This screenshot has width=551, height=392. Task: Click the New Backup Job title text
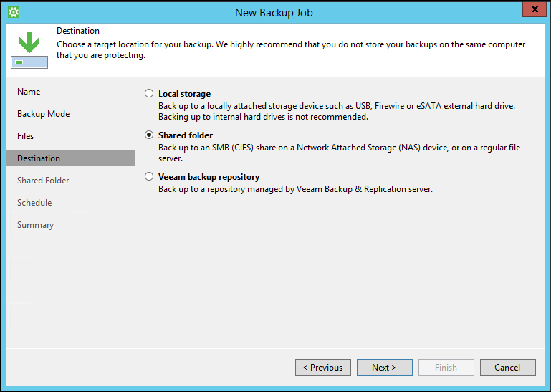click(274, 12)
